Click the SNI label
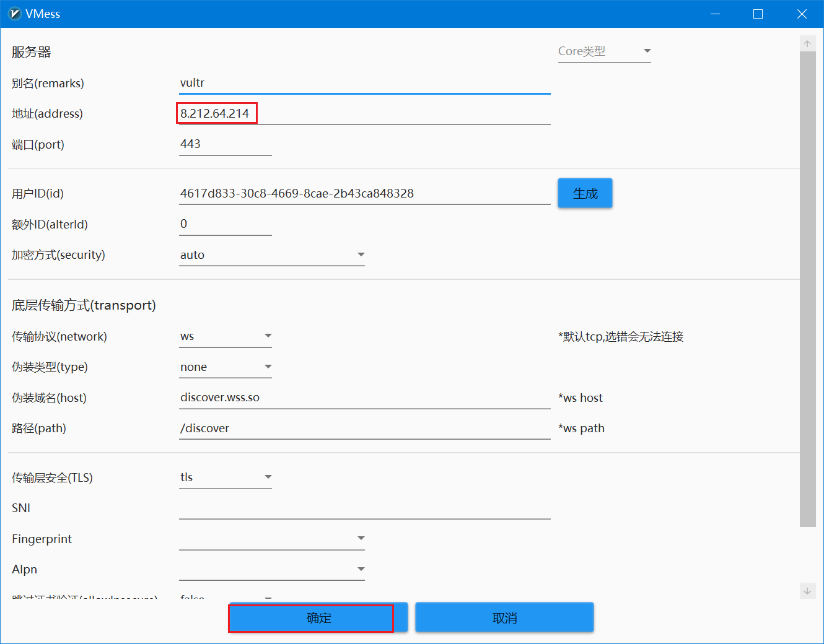Image resolution: width=824 pixels, height=644 pixels. (x=21, y=508)
